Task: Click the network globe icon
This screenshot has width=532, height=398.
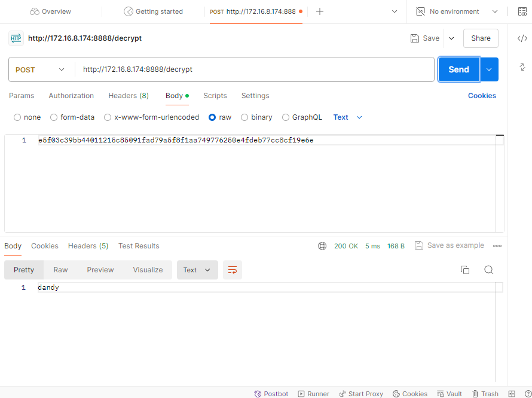Action: [x=322, y=246]
